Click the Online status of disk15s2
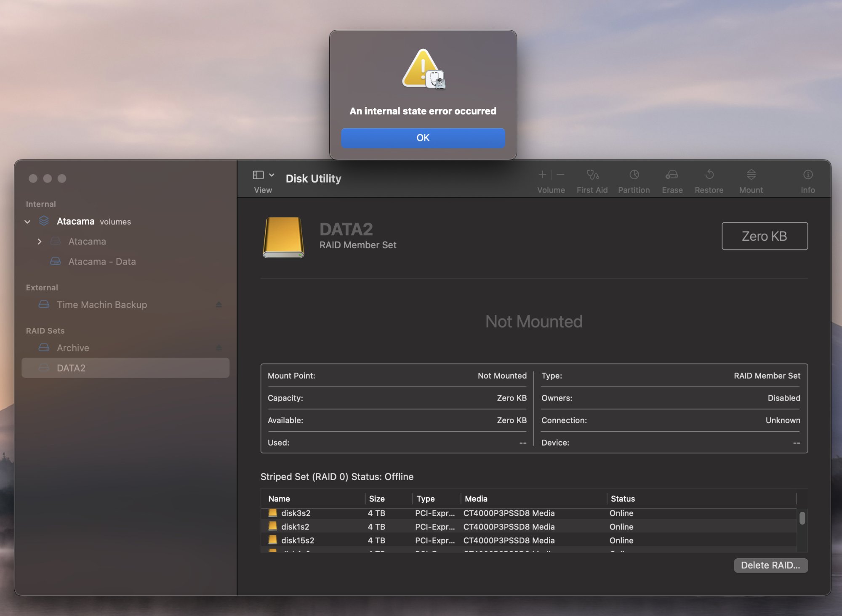The width and height of the screenshot is (842, 616). 621,540
